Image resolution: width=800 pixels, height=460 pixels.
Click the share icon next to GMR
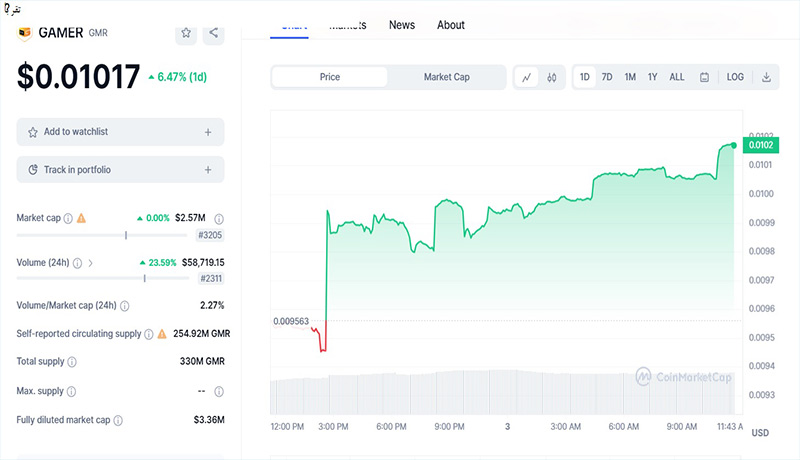[213, 33]
